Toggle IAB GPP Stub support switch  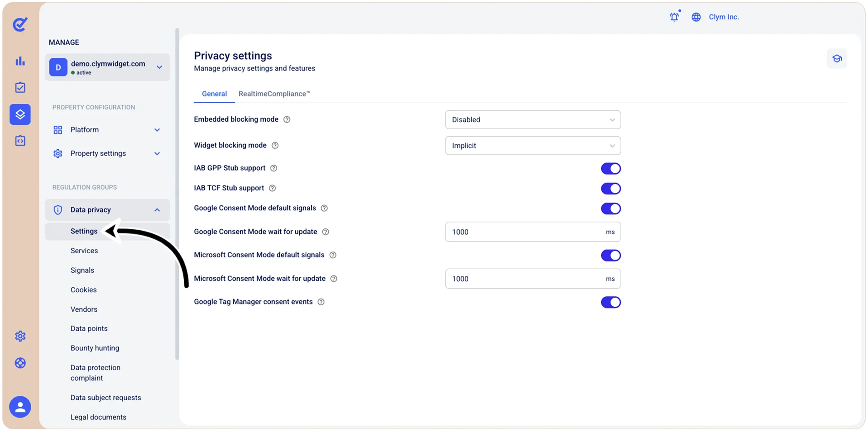click(611, 168)
